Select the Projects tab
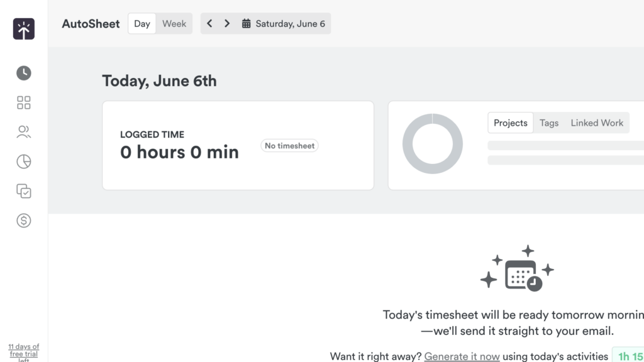Screen dimensions: 644x362 (x=511, y=123)
